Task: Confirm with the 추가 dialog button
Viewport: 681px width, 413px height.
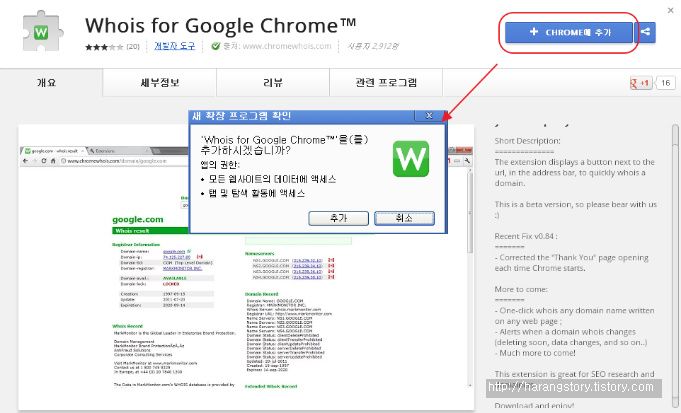Action: (x=338, y=218)
